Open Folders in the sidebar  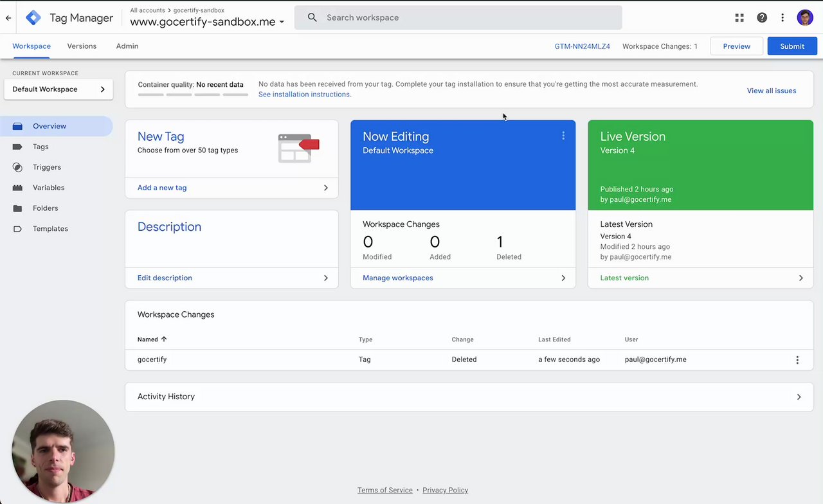coord(46,208)
